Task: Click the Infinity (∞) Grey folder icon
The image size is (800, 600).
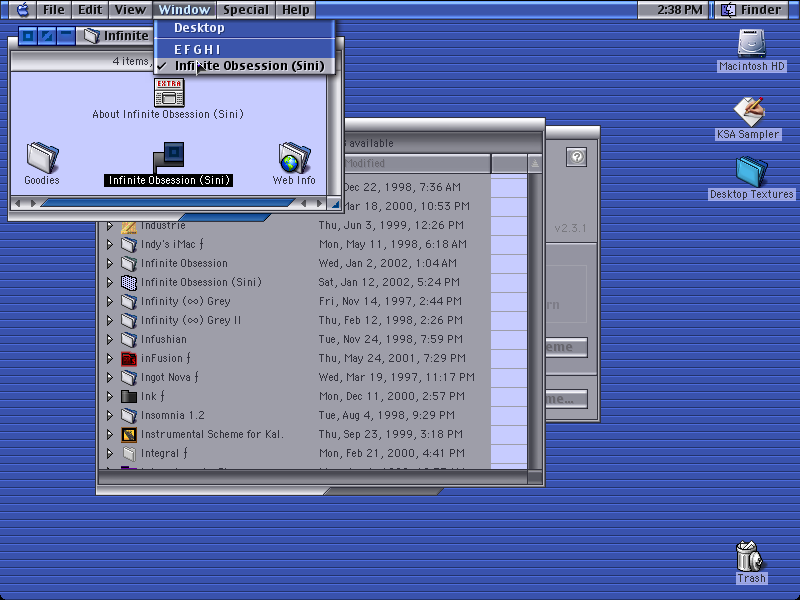Action: point(129,301)
